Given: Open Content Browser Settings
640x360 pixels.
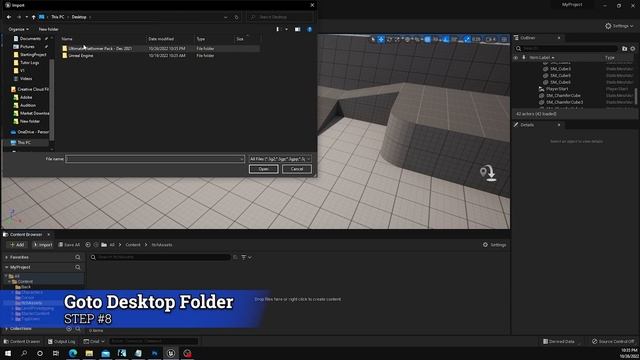Looking at the screenshot, I should pyautogui.click(x=494, y=245).
